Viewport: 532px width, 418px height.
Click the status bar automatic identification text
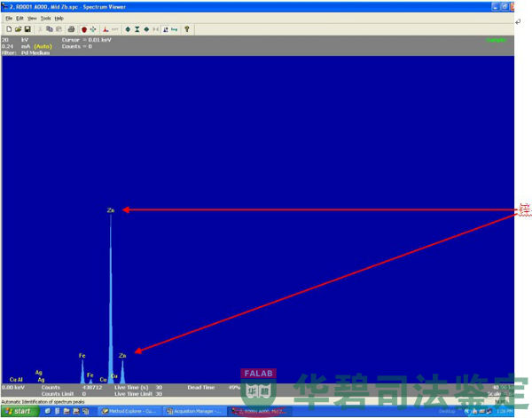(x=43, y=402)
